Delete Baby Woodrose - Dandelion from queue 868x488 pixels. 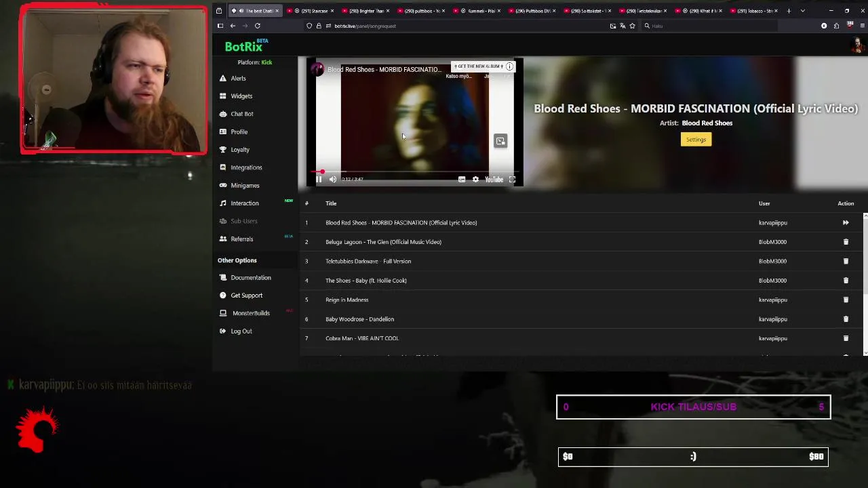coord(846,319)
